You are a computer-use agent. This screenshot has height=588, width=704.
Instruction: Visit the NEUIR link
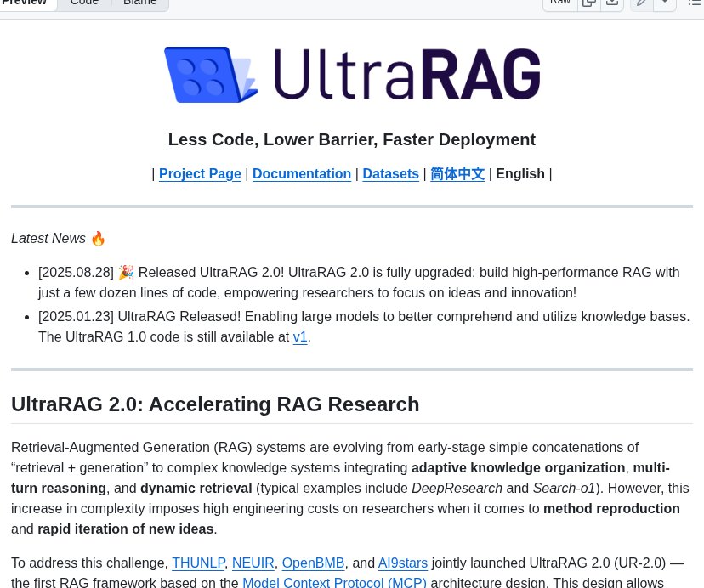253,563
